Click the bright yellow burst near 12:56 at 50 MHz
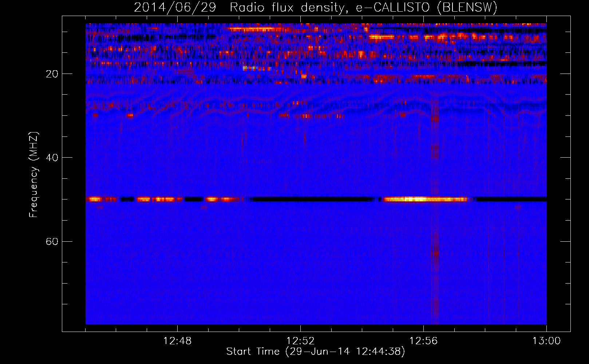The height and width of the screenshot is (364, 589). click(425, 199)
